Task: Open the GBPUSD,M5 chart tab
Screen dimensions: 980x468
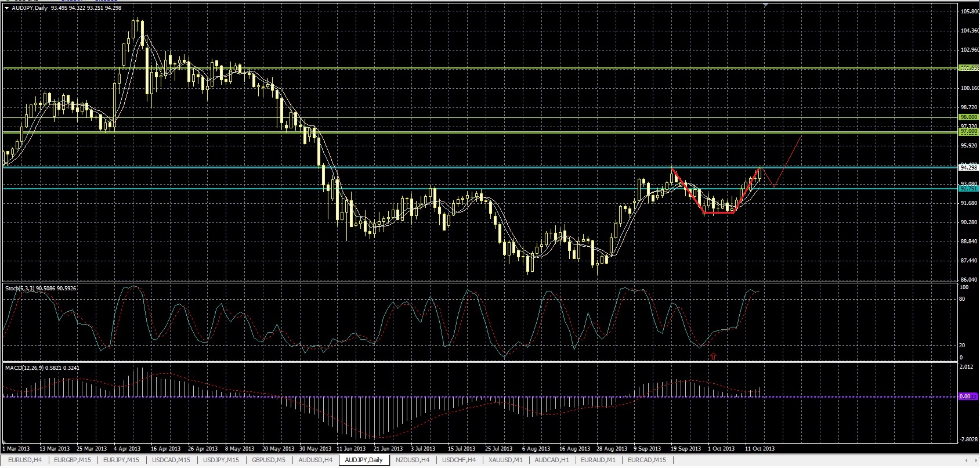Action: pos(269,460)
